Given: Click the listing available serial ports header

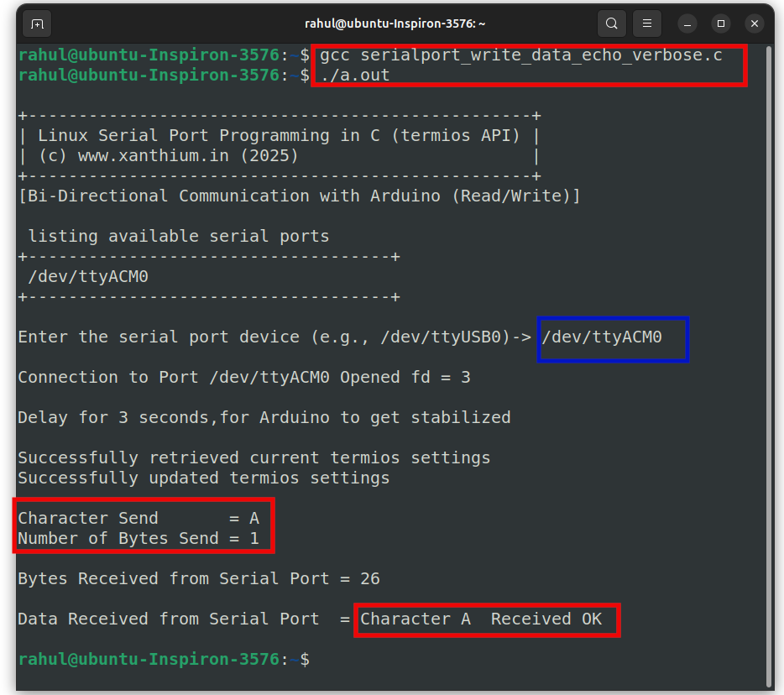Looking at the screenshot, I should 174,236.
